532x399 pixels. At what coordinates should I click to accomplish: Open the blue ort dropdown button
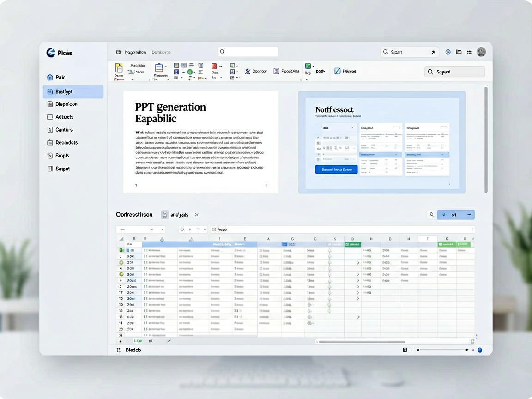tap(456, 215)
